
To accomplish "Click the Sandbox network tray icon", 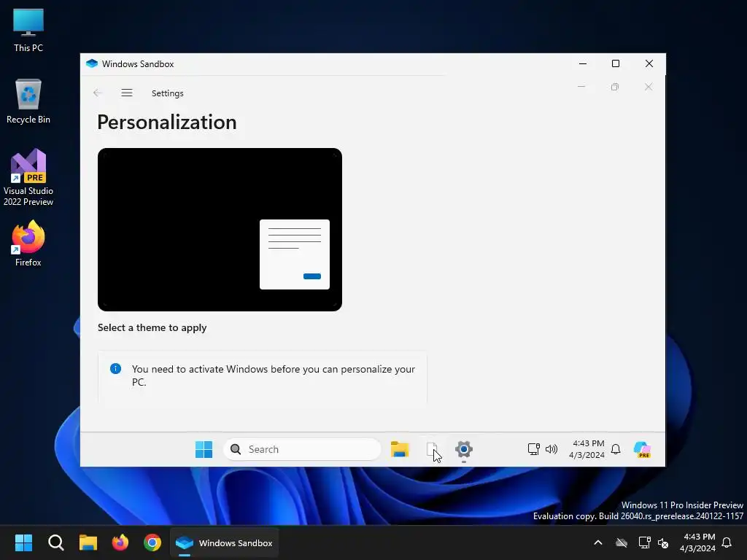I will coord(533,449).
